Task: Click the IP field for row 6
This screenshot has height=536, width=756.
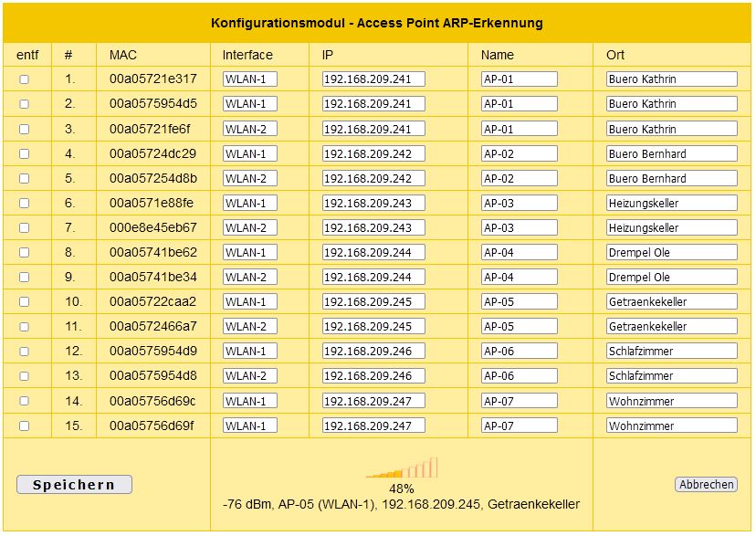Action: 373,203
